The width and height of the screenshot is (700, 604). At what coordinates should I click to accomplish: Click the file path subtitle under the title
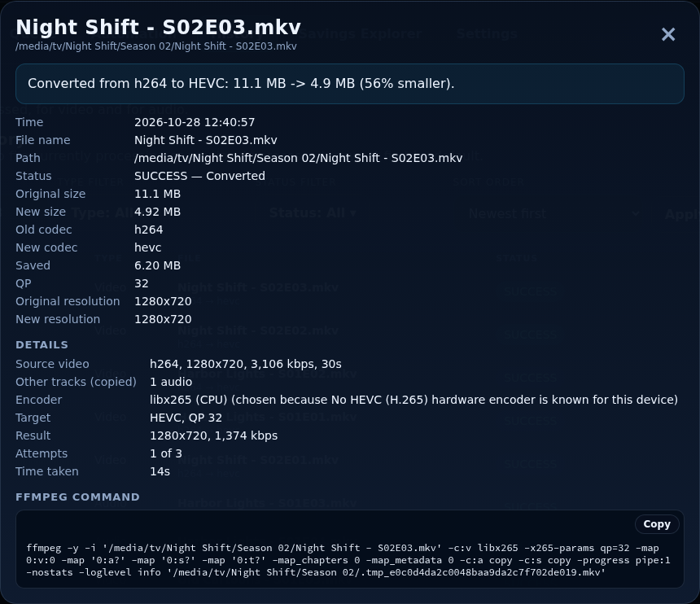[155, 46]
